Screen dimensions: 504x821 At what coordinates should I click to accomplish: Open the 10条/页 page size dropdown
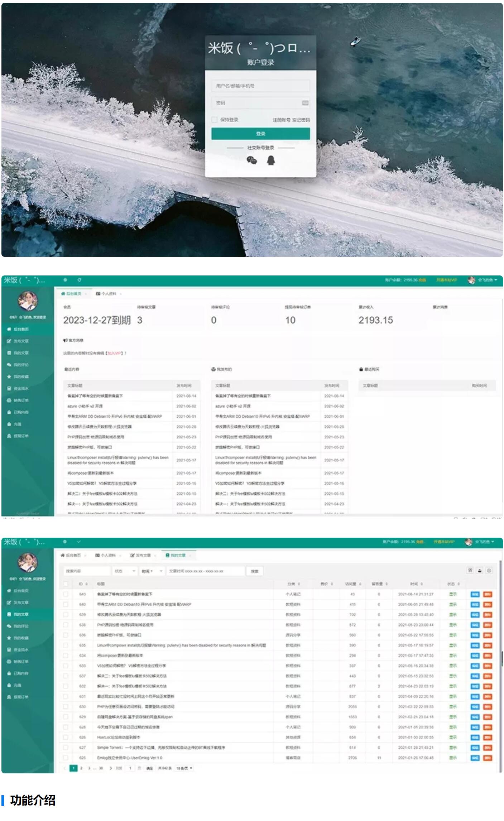point(184,768)
